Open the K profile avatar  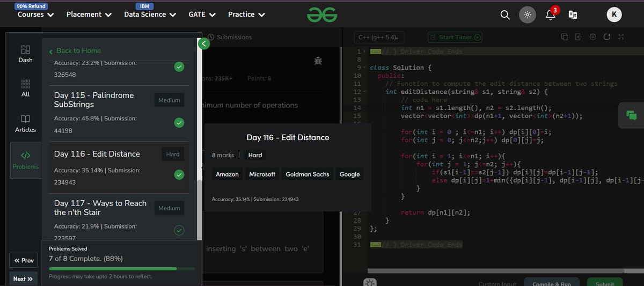pos(614,15)
